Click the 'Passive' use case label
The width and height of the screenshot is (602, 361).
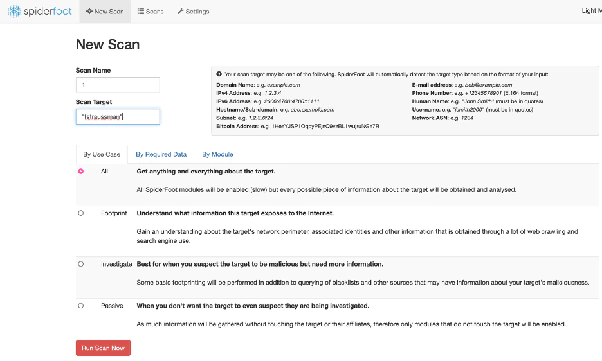(x=112, y=306)
